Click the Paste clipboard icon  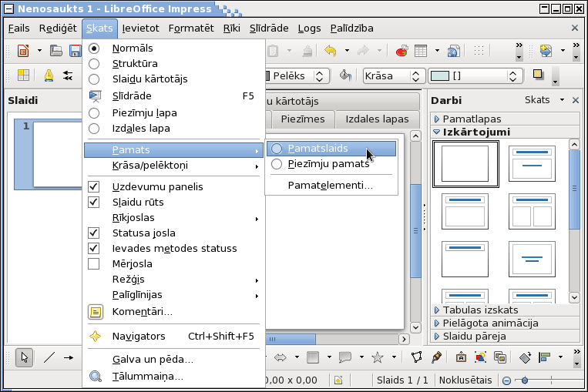(273, 51)
